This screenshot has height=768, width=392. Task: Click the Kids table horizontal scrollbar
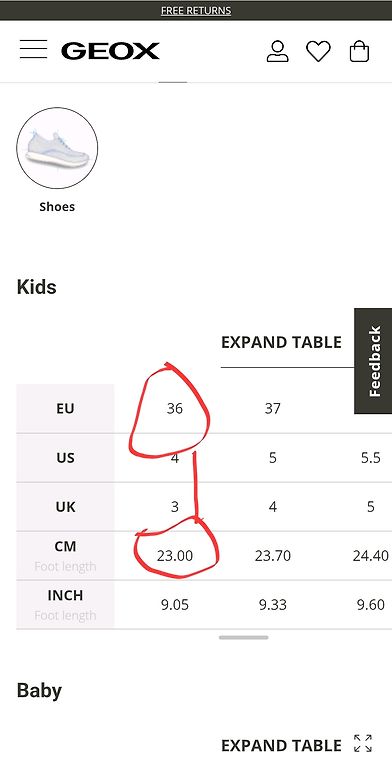pos(244,637)
